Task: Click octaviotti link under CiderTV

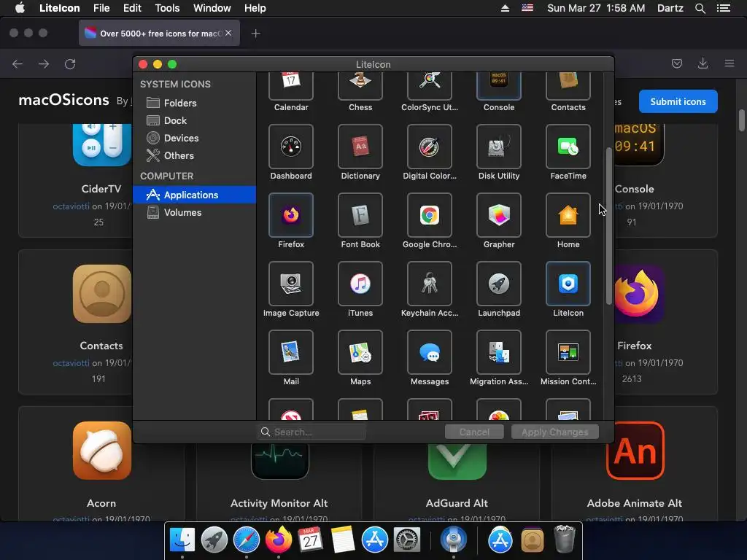Action: 71,206
